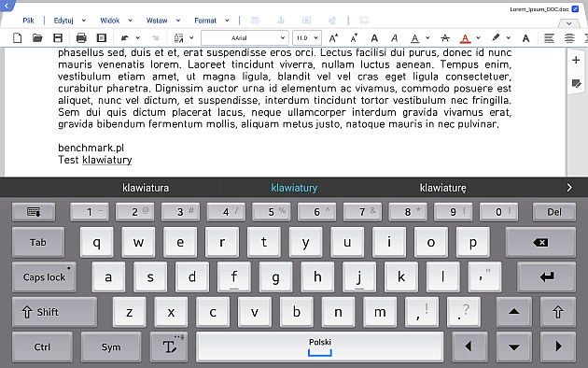Choose the highlighted suggestion 'klawiatury'

coord(294,188)
